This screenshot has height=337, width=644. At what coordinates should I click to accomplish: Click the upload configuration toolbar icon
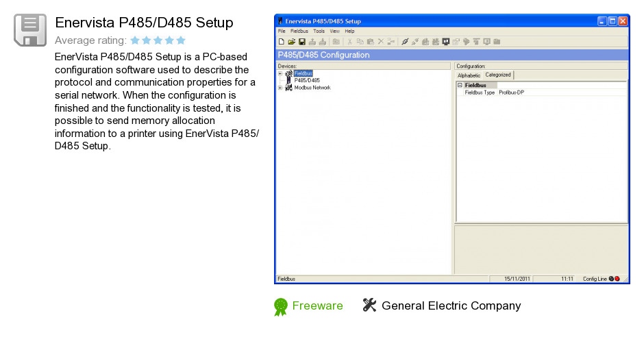click(x=312, y=42)
